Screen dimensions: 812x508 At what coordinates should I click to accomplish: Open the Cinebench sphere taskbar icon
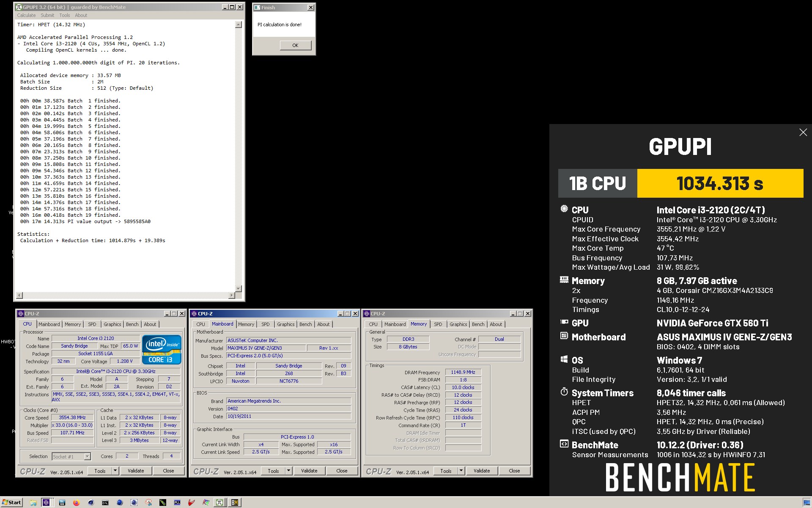tap(91, 502)
